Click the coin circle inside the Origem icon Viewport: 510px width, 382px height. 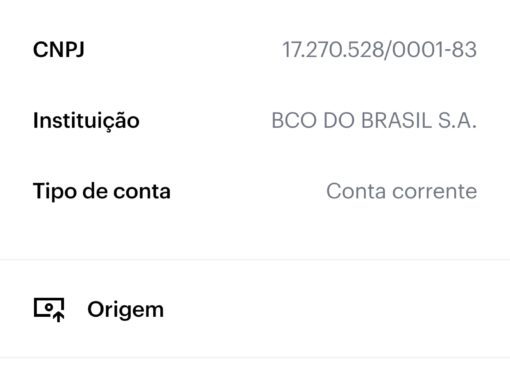49,307
